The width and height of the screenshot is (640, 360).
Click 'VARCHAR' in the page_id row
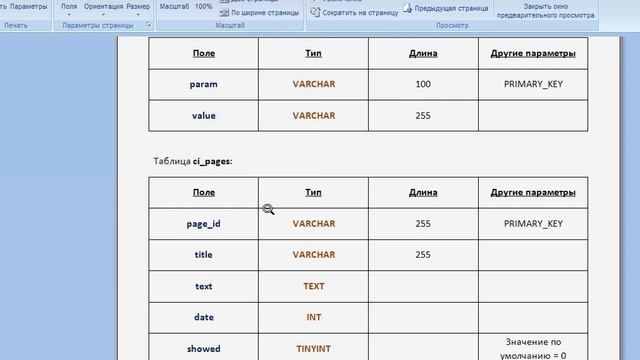coord(313,224)
